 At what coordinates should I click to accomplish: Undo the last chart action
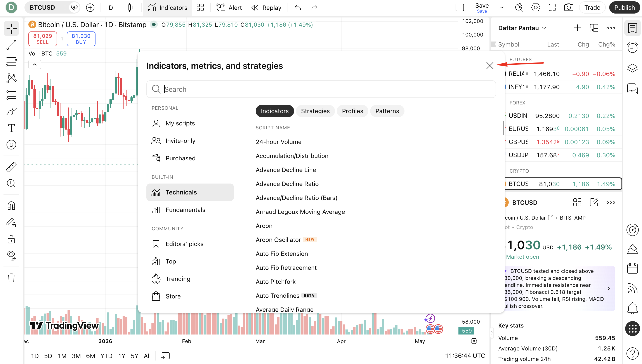pos(297,7)
